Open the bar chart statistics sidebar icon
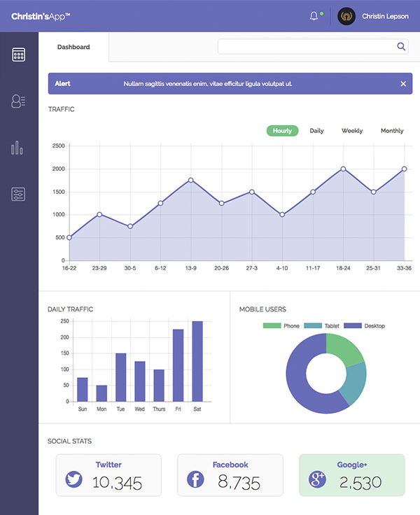Screen dimensions: 420x515 click(x=17, y=148)
